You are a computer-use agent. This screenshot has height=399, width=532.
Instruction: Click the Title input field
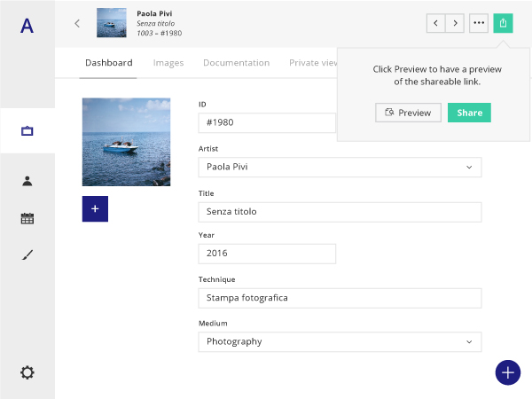coord(340,212)
